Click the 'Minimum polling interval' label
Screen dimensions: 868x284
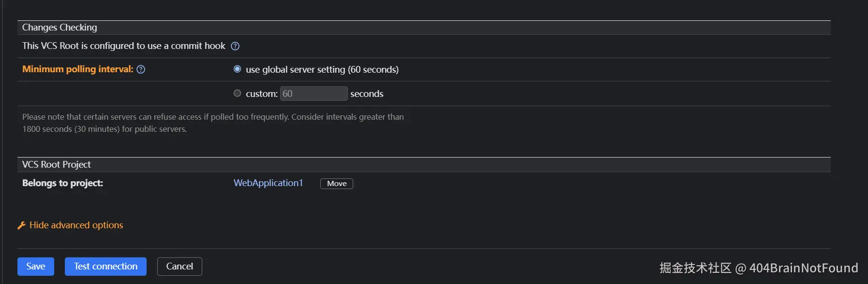click(x=77, y=69)
